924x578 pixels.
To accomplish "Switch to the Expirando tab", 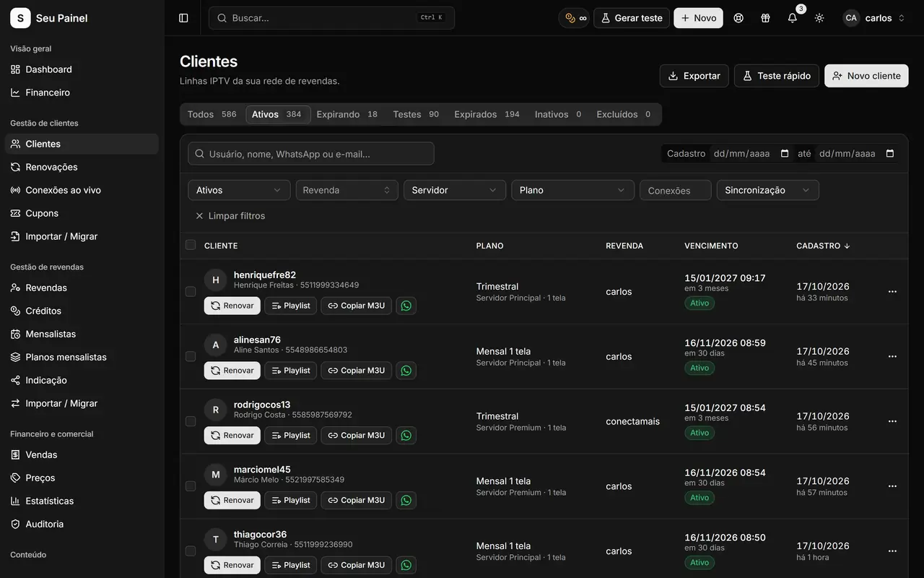I will pos(347,114).
